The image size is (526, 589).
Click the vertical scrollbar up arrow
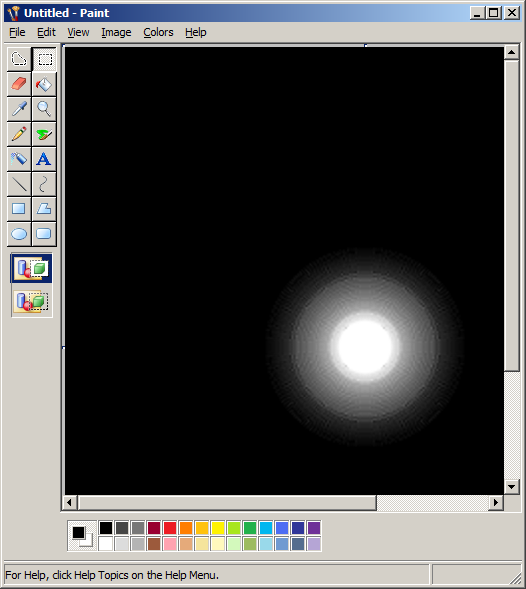point(511,52)
